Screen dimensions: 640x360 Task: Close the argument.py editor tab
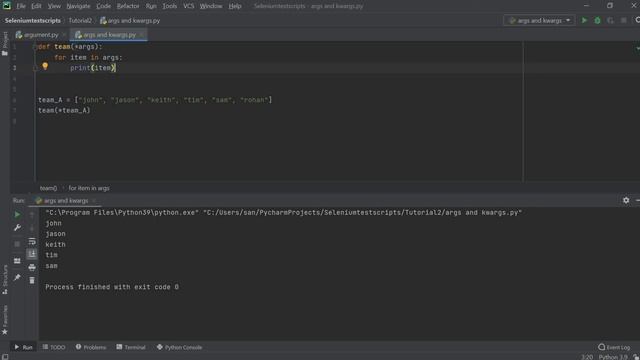64,35
